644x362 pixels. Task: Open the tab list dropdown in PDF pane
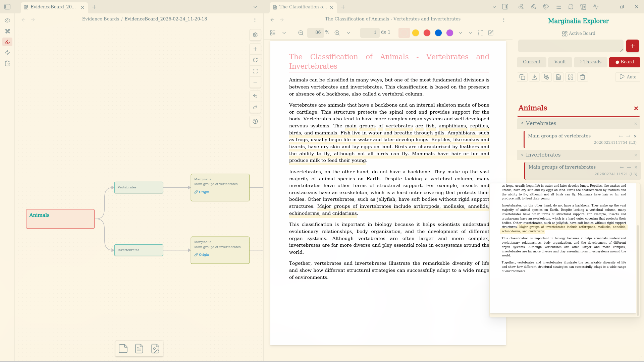point(494,7)
